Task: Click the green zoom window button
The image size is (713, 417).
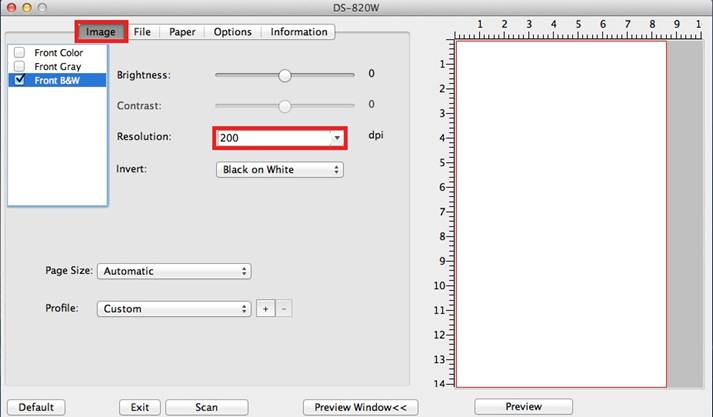Action: (42, 8)
